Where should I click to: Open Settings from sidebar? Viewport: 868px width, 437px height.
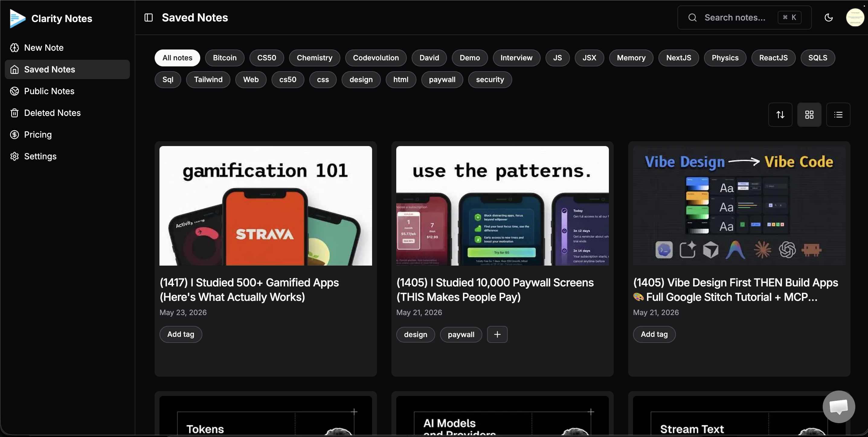point(67,156)
